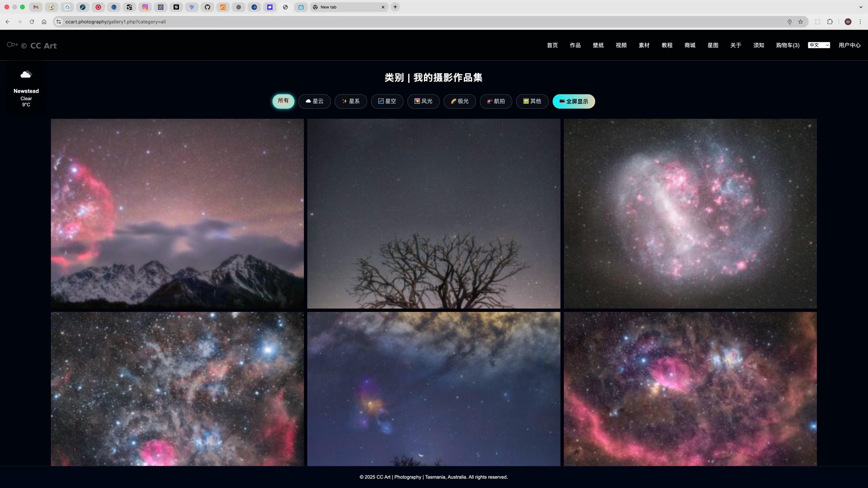Open the Instagram pinned tab
Screen dimensions: 868x488
pyautogui.click(x=145, y=7)
